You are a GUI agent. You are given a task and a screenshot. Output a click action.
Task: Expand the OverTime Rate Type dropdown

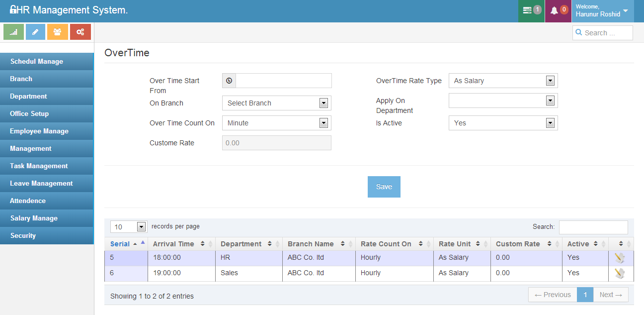[503, 81]
